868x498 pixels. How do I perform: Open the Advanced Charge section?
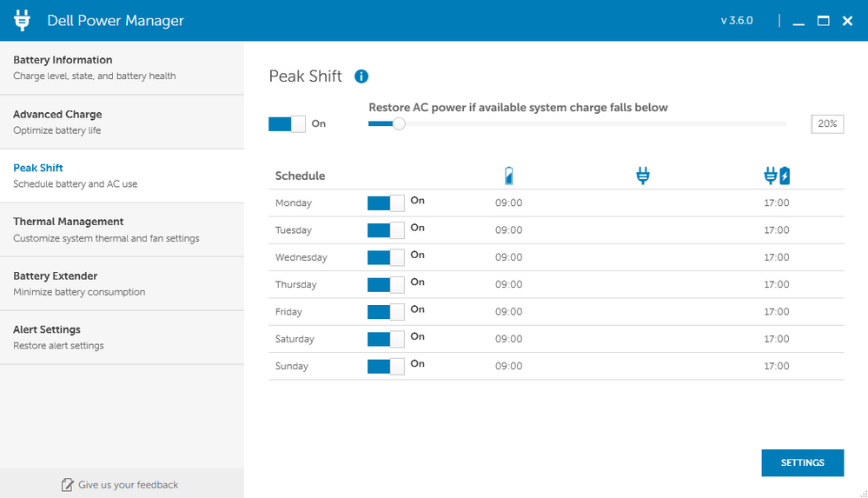click(x=122, y=122)
